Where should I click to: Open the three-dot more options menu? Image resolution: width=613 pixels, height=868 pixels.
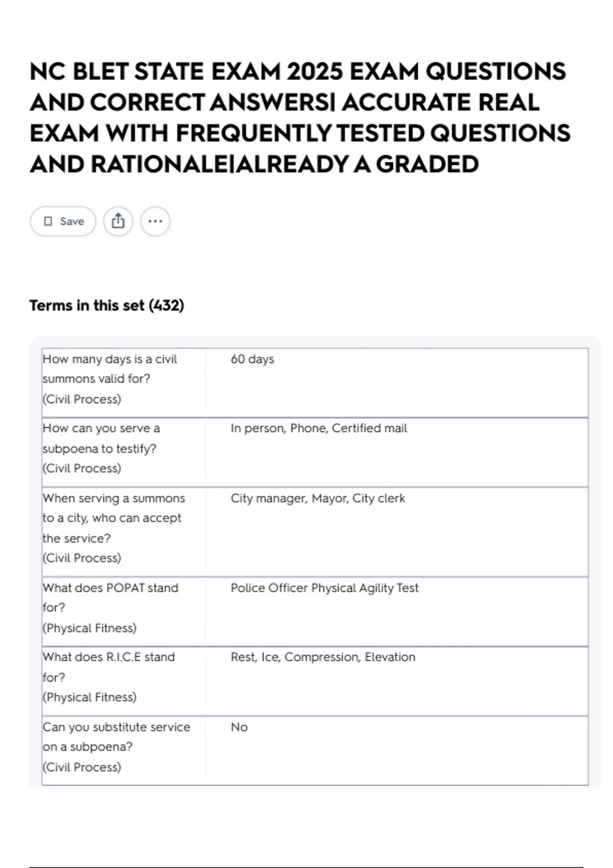(x=155, y=222)
